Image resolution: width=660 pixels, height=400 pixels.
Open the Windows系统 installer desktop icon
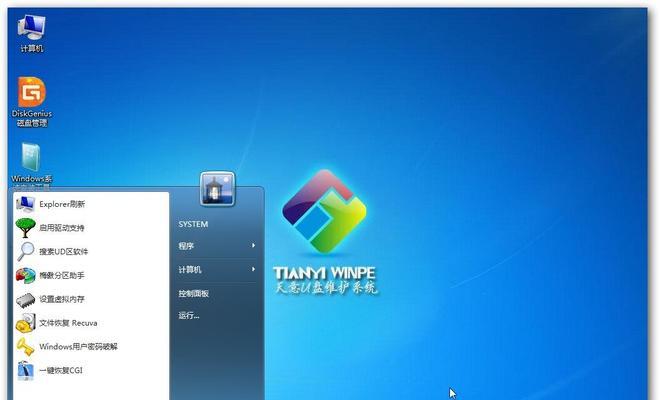pyautogui.click(x=32, y=166)
